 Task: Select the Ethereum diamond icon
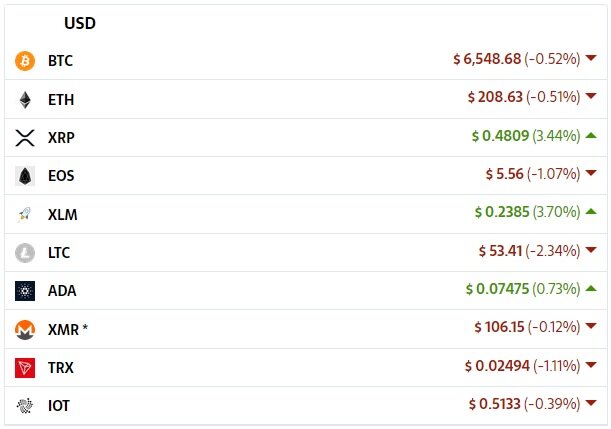point(25,100)
